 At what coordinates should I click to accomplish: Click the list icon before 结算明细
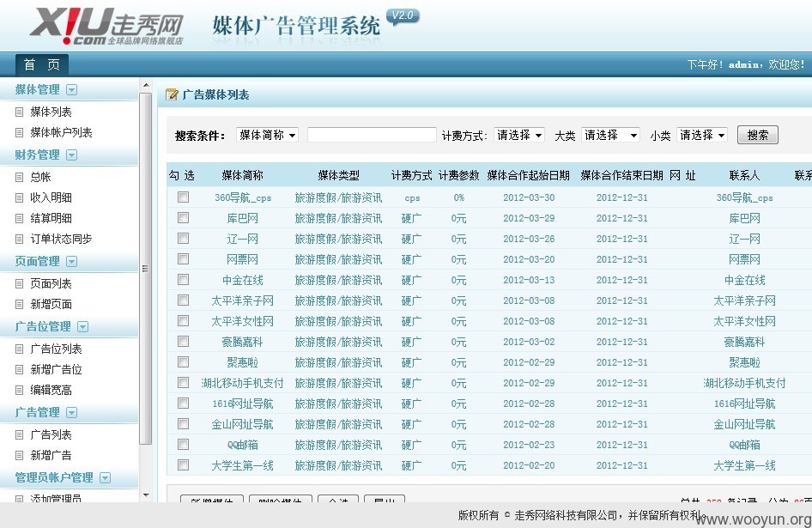[19, 219]
